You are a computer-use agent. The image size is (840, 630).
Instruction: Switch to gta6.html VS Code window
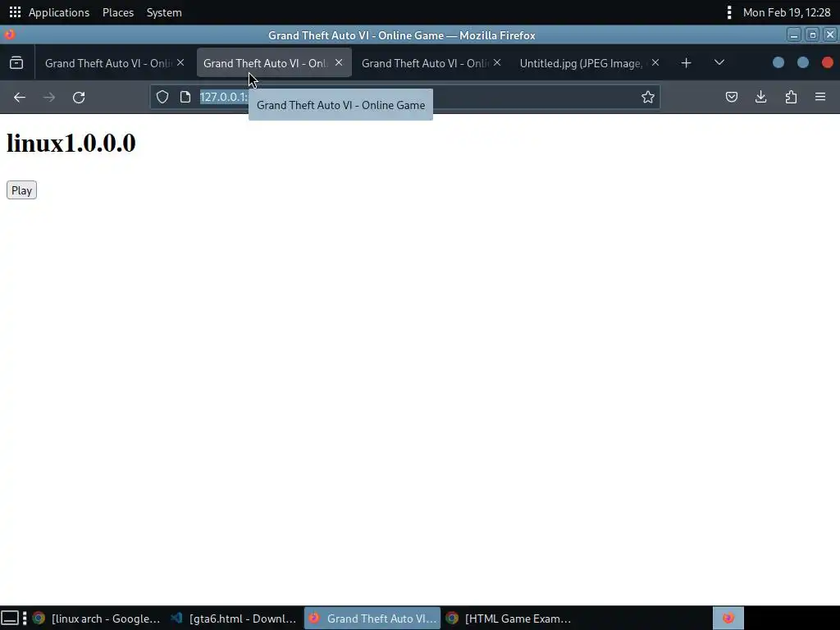pyautogui.click(x=235, y=619)
